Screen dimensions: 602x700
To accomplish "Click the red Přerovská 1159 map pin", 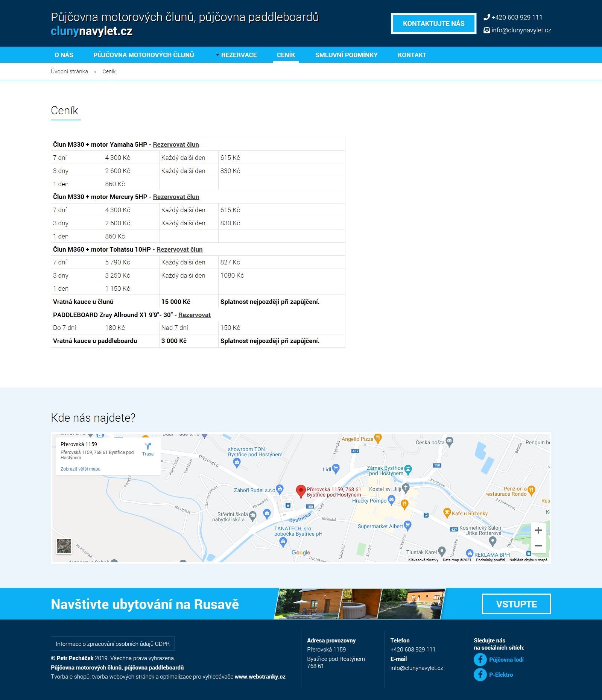I will click(300, 491).
